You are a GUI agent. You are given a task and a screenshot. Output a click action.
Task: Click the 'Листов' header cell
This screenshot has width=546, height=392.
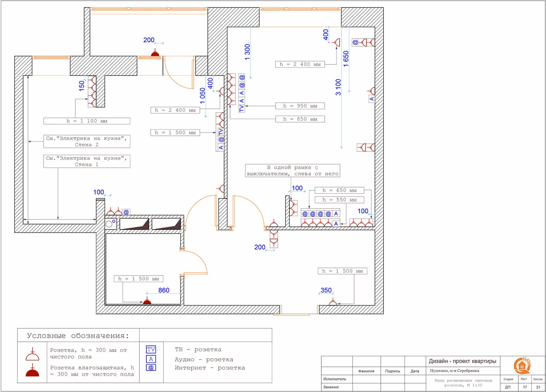point(538,379)
